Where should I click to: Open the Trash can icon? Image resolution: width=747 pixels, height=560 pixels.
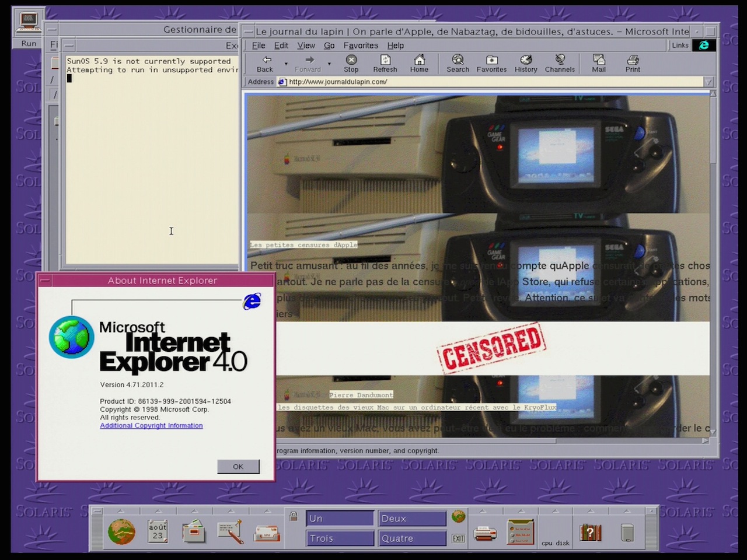[627, 533]
